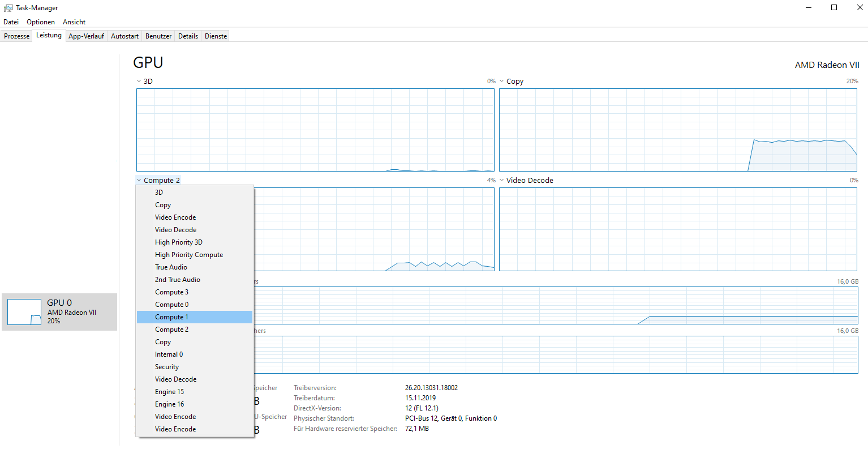Open the Datei menu
The width and height of the screenshot is (868, 449).
pyautogui.click(x=11, y=22)
